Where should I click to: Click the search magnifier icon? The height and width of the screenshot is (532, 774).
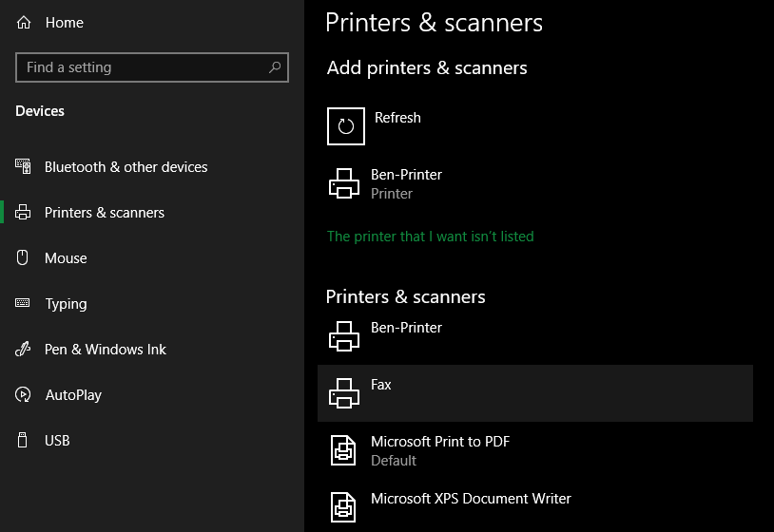coord(275,67)
